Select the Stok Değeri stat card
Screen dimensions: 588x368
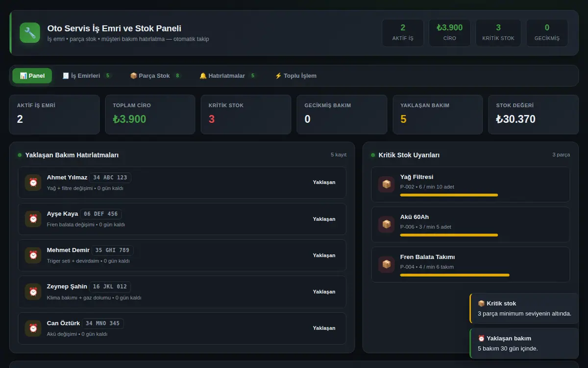[x=534, y=114]
